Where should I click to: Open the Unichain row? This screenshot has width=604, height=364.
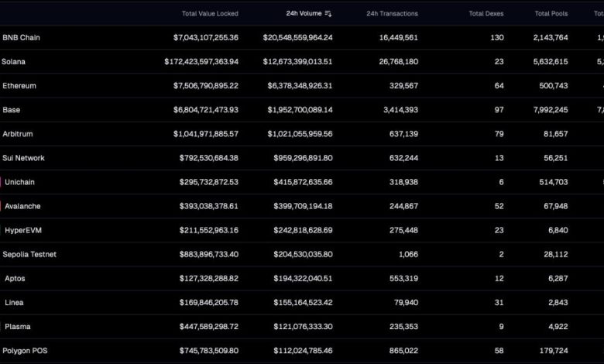click(x=20, y=182)
